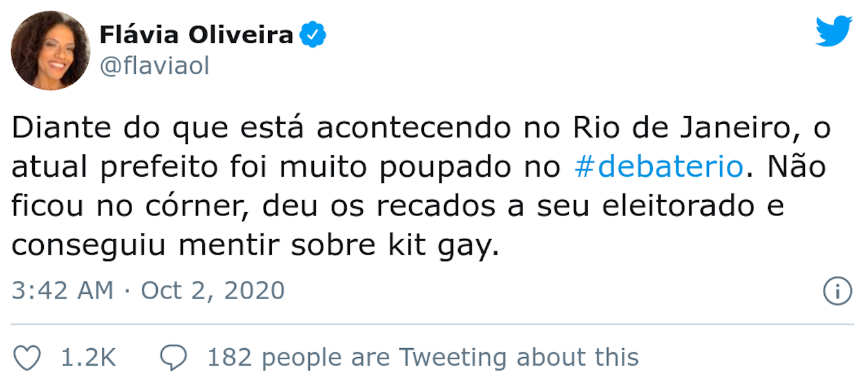Click the 1.2K likes count
This screenshot has width=868, height=383.
click(88, 357)
